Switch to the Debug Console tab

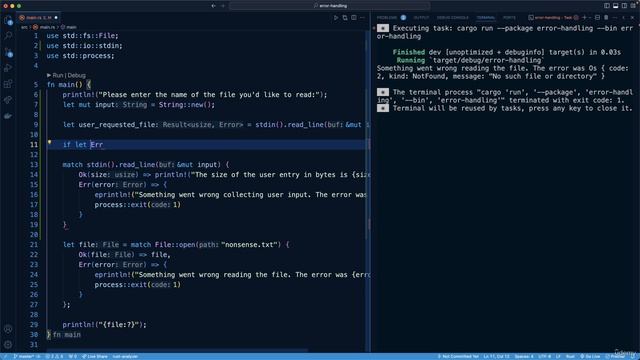tap(453, 18)
